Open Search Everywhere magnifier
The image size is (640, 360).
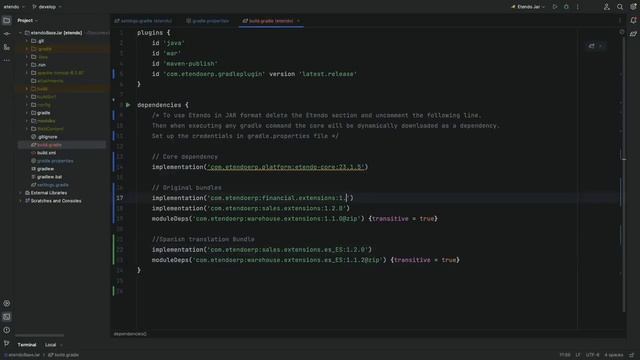(x=620, y=7)
